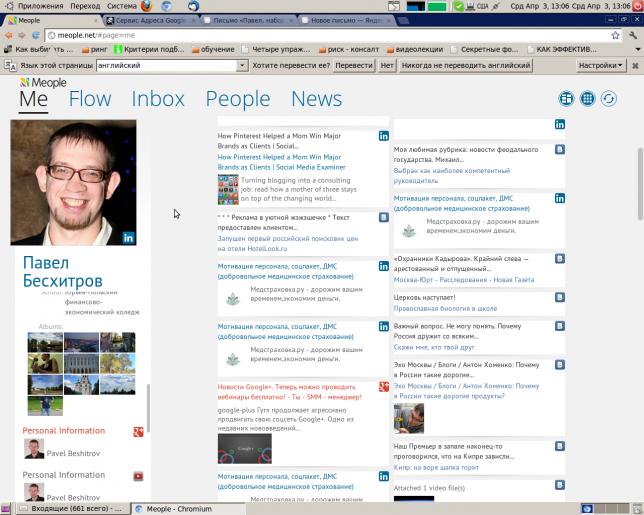Open the People section

tap(238, 99)
